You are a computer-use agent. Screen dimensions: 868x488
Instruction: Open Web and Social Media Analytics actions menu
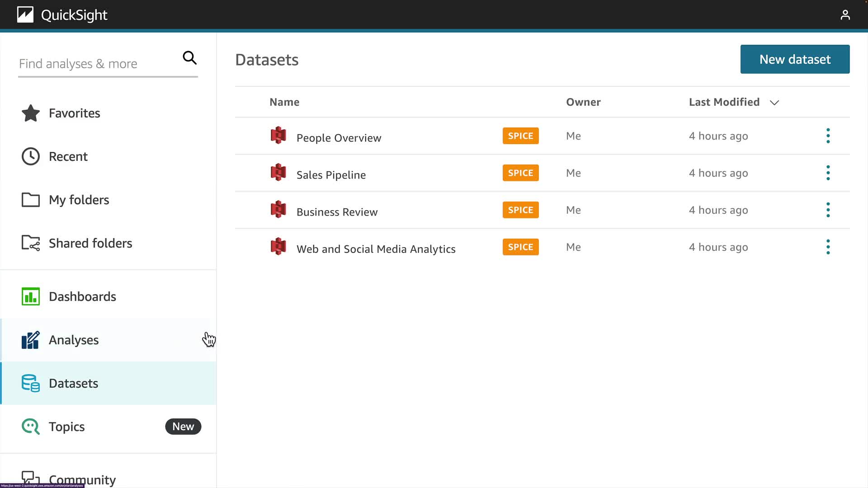828,247
